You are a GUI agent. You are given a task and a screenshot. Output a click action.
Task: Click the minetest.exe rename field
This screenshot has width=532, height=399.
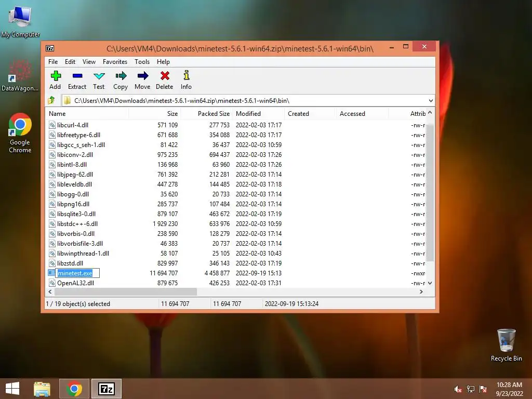point(78,273)
